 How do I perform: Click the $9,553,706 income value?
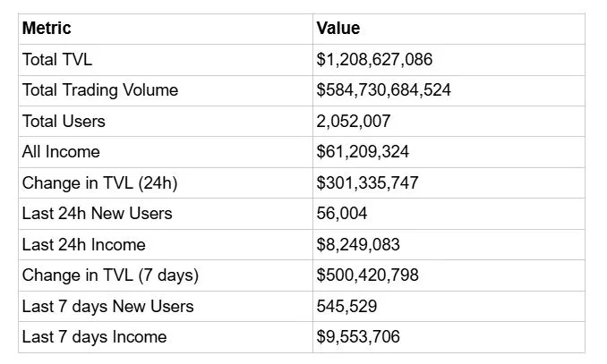point(358,337)
